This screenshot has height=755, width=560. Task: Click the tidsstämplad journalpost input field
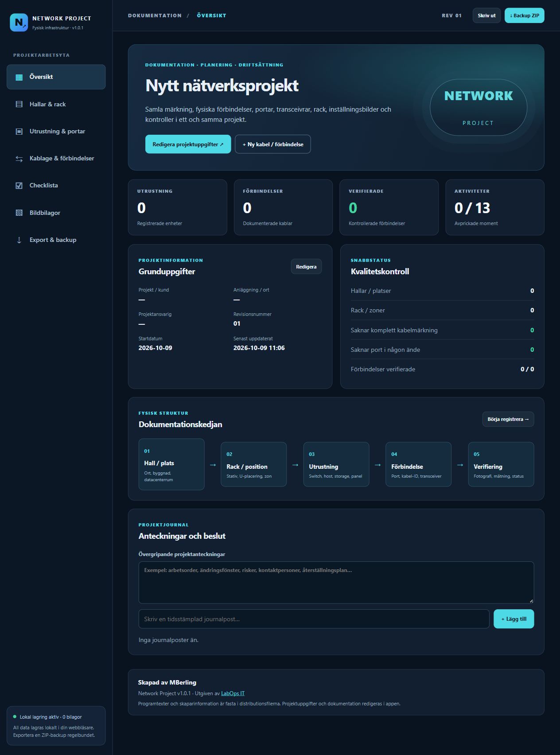pyautogui.click(x=314, y=619)
